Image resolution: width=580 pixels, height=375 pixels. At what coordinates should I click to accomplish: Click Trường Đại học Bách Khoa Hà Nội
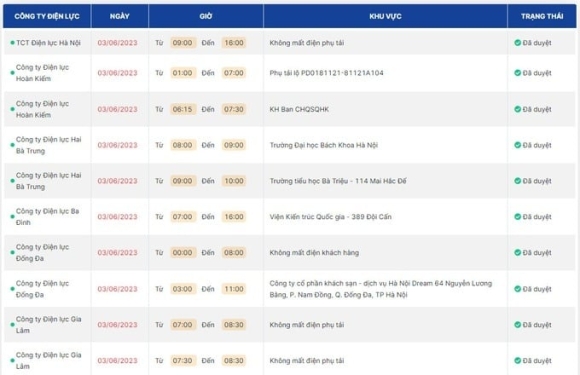tap(324, 145)
